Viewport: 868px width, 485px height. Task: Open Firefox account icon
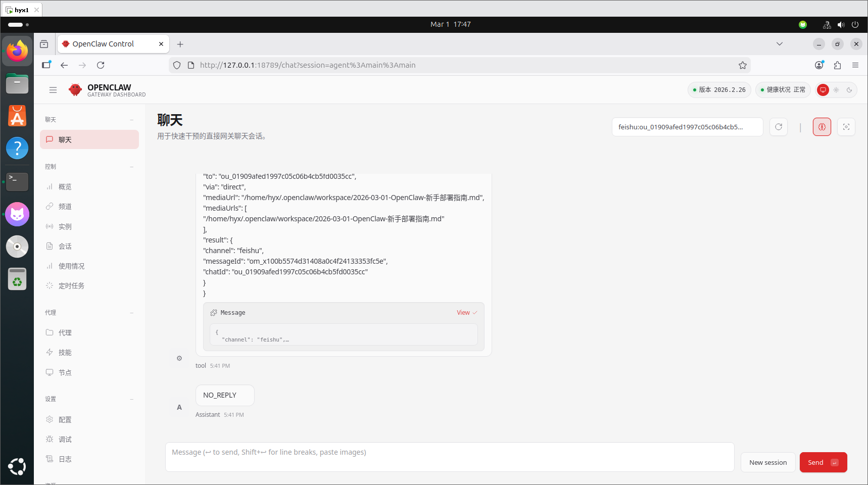(819, 65)
